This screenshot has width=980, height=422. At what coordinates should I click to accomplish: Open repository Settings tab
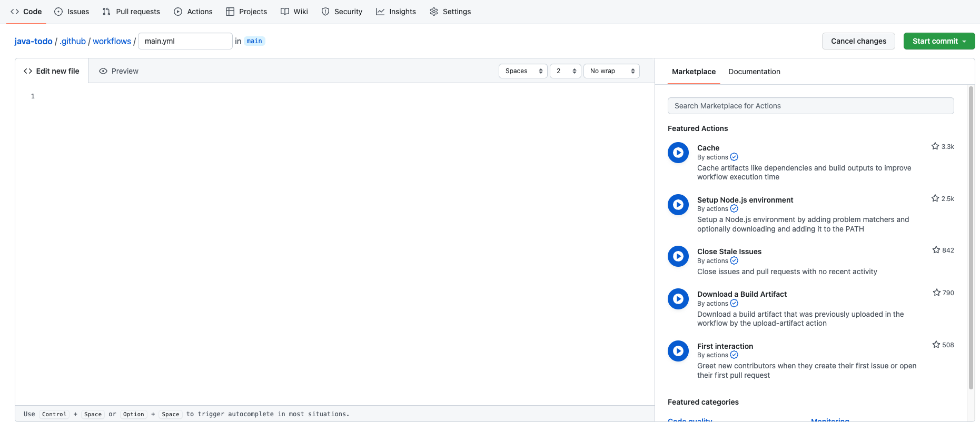pos(450,12)
